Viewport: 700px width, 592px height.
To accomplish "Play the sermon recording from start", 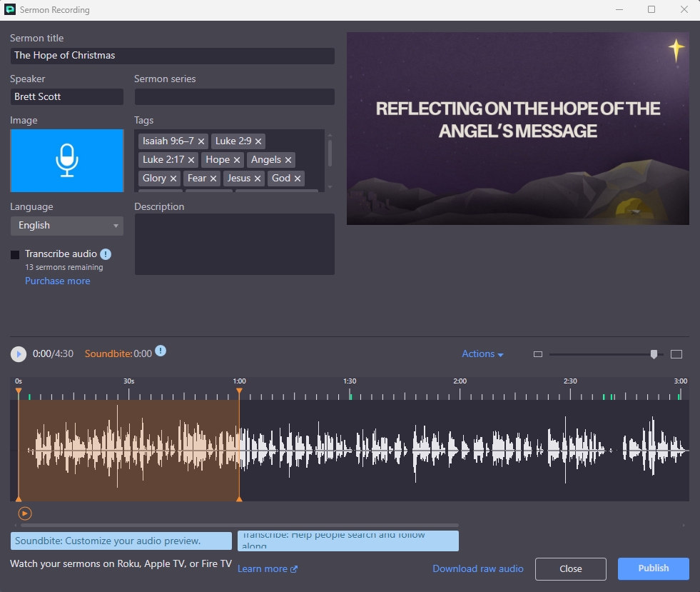I will pos(19,354).
